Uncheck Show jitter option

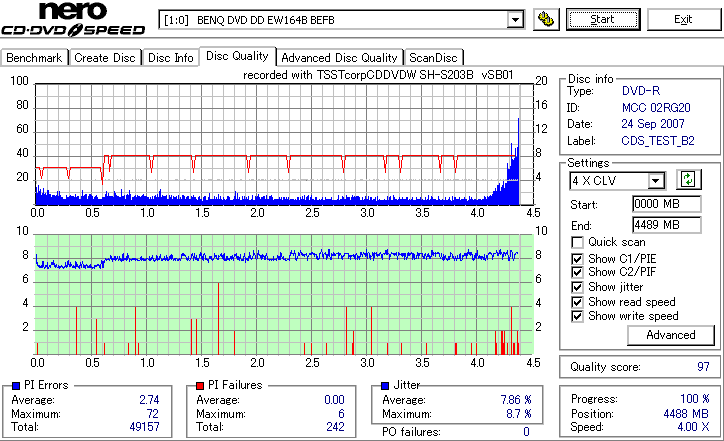pos(577,287)
